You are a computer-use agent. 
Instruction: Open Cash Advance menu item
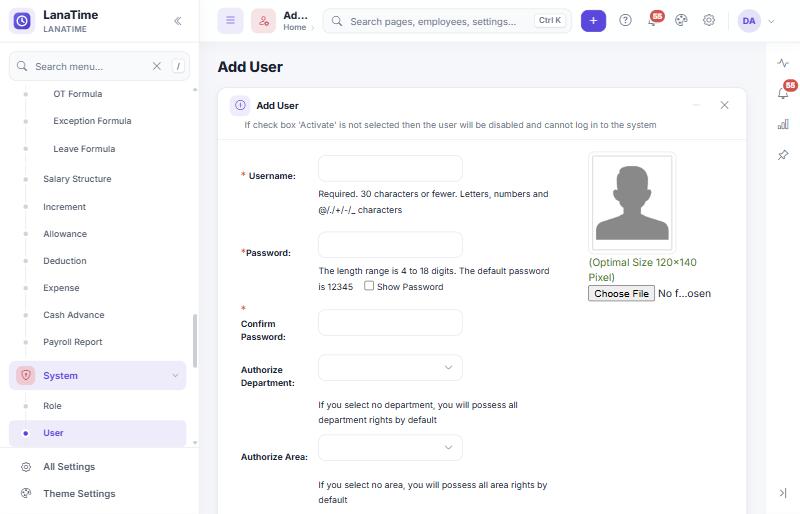click(73, 315)
